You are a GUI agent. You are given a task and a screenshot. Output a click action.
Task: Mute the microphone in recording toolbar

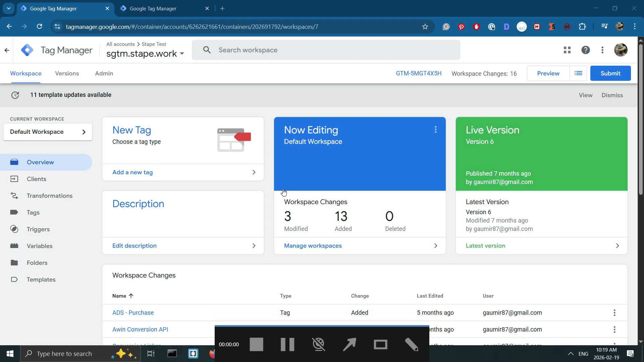click(319, 344)
